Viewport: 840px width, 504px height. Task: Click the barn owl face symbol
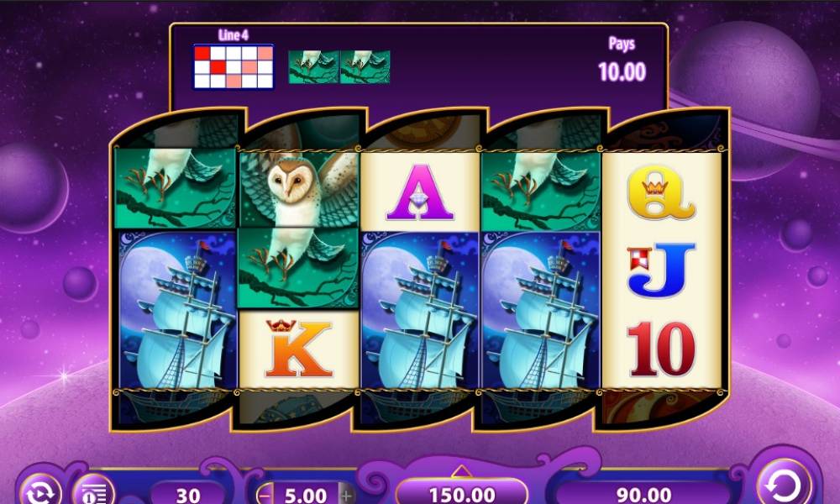coord(298,189)
